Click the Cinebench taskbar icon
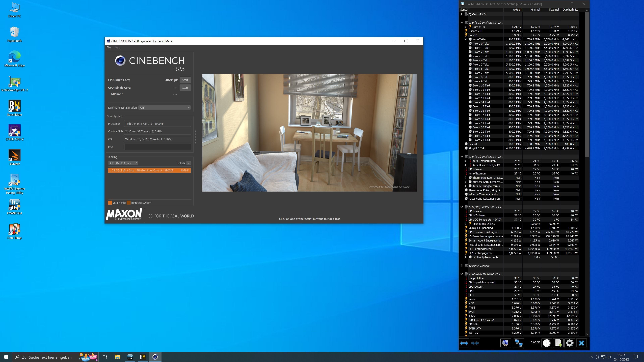This screenshot has width=644, height=362. pos(155,357)
